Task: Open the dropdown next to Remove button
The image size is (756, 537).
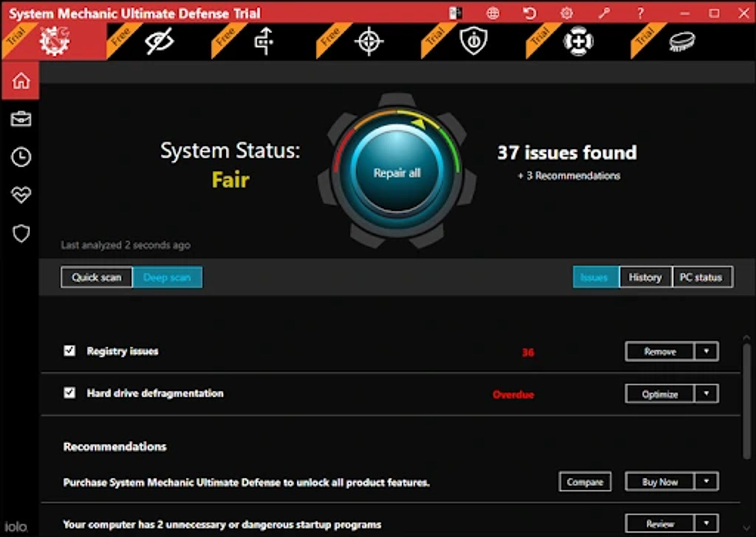Action: click(706, 351)
